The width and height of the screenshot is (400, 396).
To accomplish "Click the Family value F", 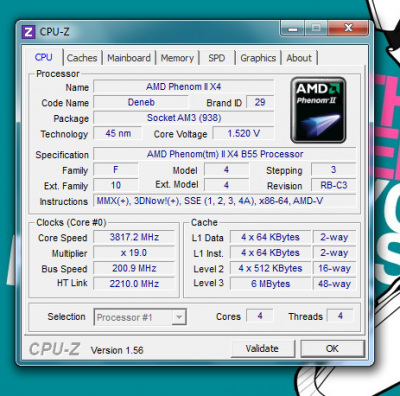I will (116, 170).
